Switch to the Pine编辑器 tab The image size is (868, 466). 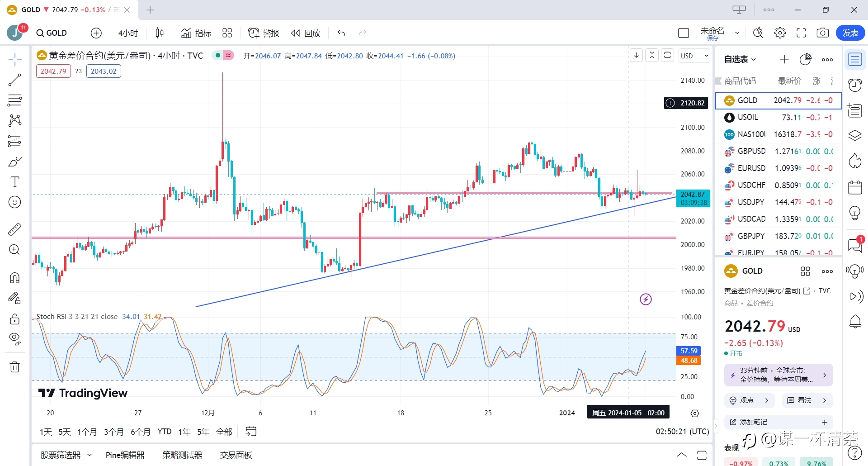click(125, 455)
